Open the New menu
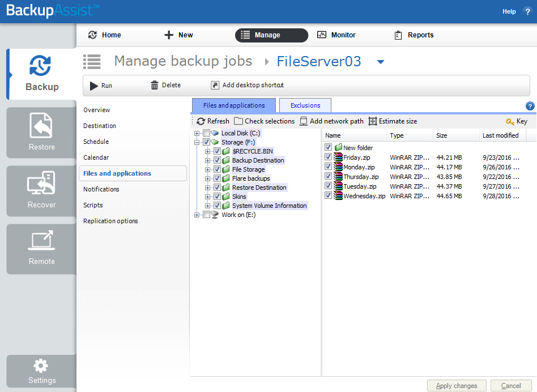The image size is (537, 392). click(x=179, y=35)
